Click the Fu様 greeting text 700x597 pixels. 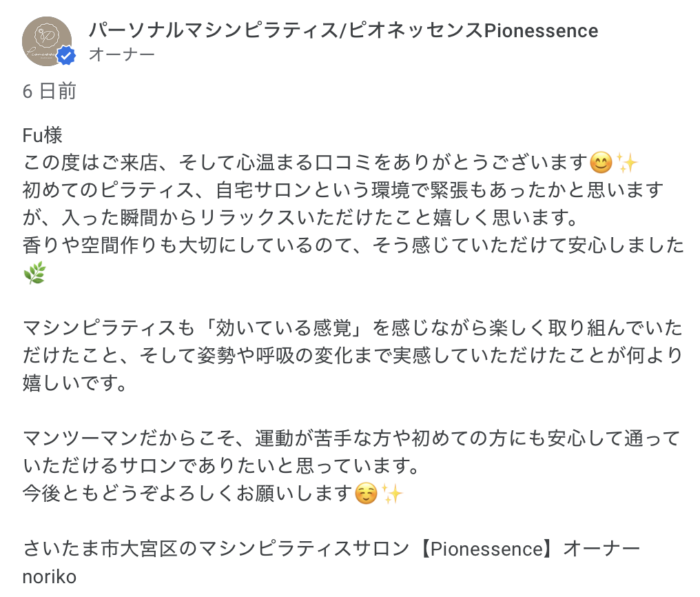click(43, 135)
